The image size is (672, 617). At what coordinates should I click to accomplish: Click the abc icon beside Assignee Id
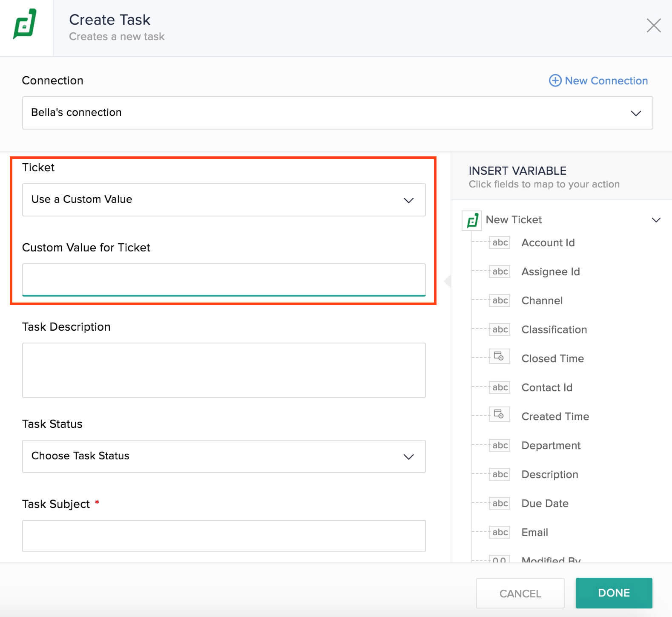coord(500,272)
